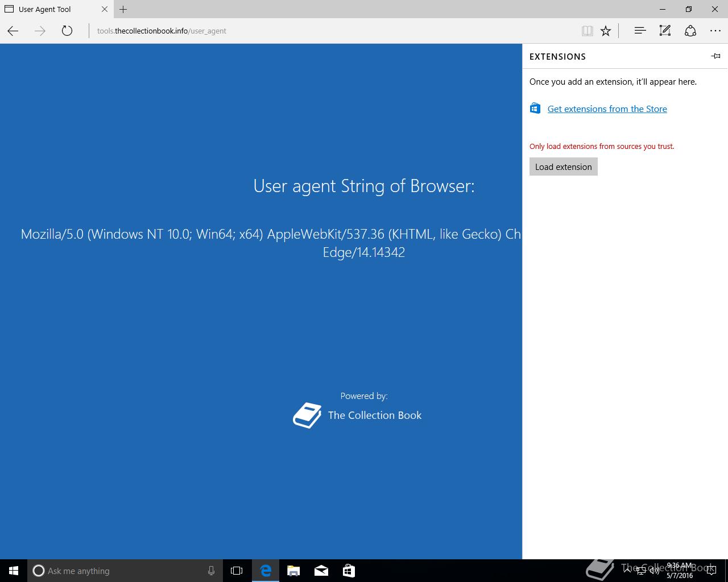Viewport: 728px width, 582px height.
Task: Click the User agent String heading
Action: coord(364,186)
